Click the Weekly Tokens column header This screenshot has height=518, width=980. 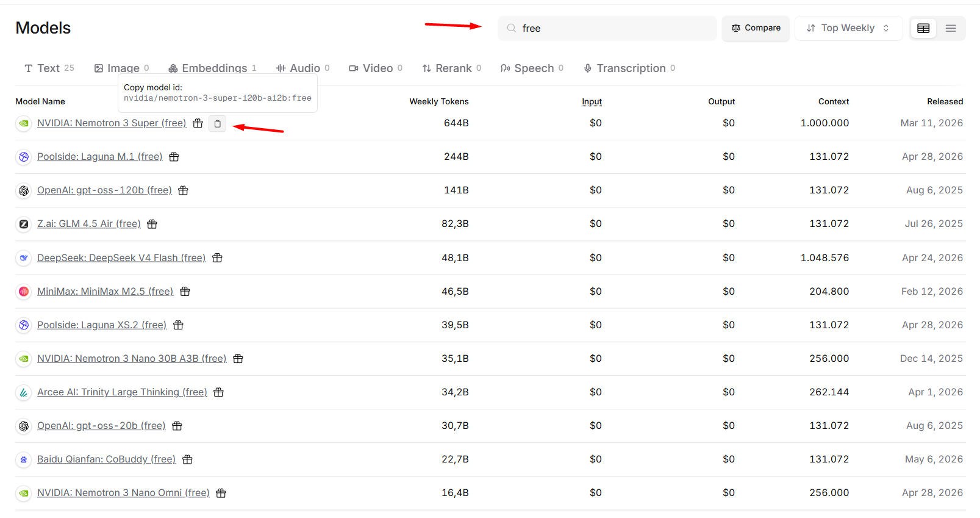click(439, 102)
